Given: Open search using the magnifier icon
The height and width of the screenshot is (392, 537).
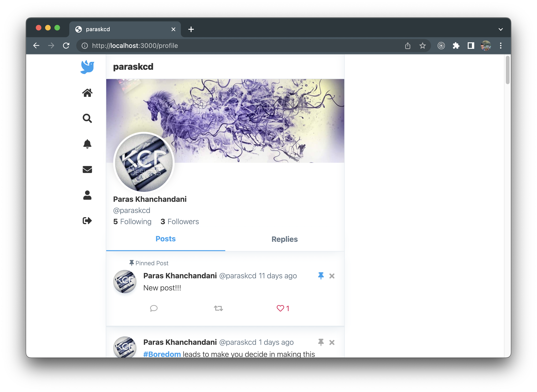Looking at the screenshot, I should coord(87,118).
